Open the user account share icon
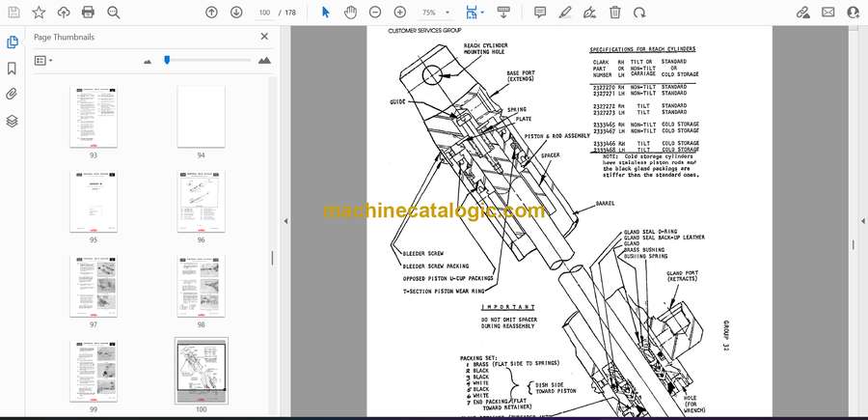This screenshot has width=868, height=420. pyautogui.click(x=854, y=13)
